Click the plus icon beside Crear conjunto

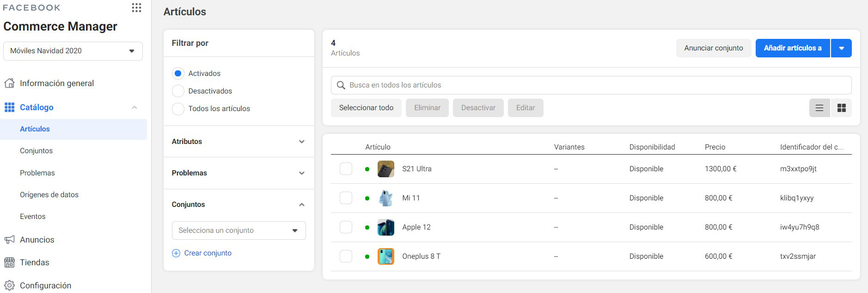[x=176, y=253]
